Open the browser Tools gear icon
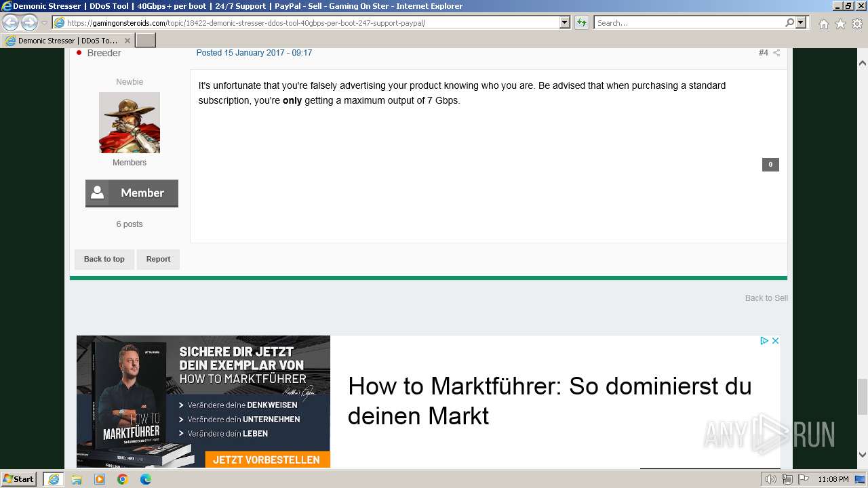The width and height of the screenshot is (868, 488). pyautogui.click(x=857, y=24)
